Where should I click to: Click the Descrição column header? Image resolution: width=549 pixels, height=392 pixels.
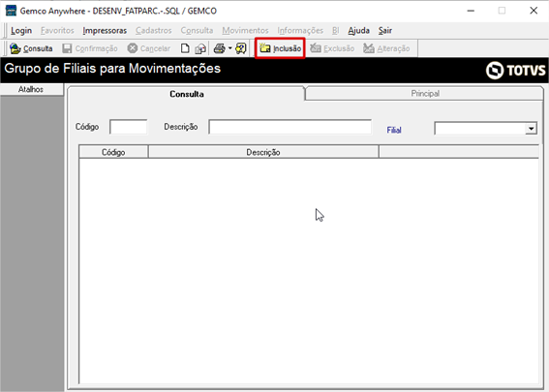point(263,152)
